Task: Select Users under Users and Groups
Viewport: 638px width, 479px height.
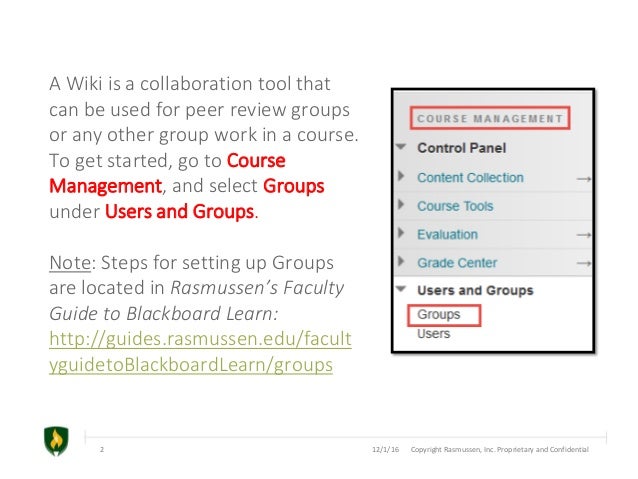Action: pyautogui.click(x=433, y=334)
